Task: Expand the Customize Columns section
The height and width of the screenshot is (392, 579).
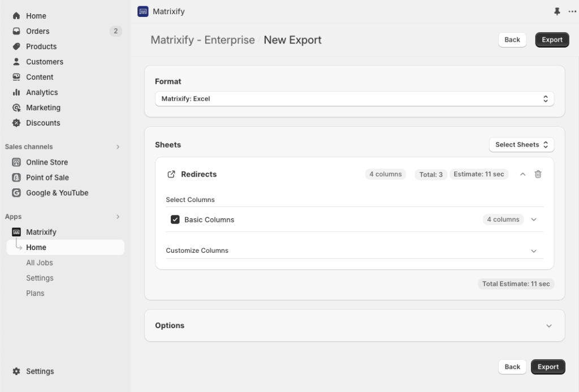Action: 534,251
